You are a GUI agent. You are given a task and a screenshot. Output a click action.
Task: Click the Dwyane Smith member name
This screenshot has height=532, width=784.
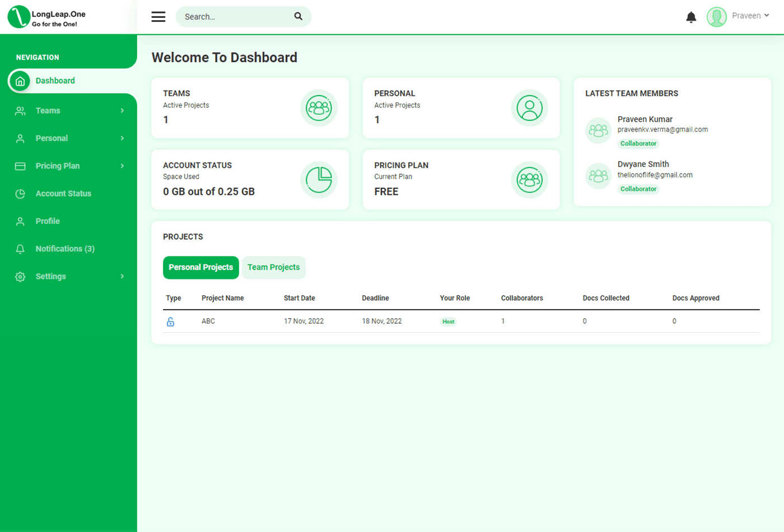pos(643,164)
